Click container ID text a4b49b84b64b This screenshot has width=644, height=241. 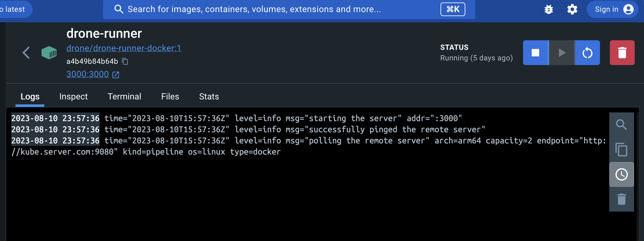coord(92,61)
